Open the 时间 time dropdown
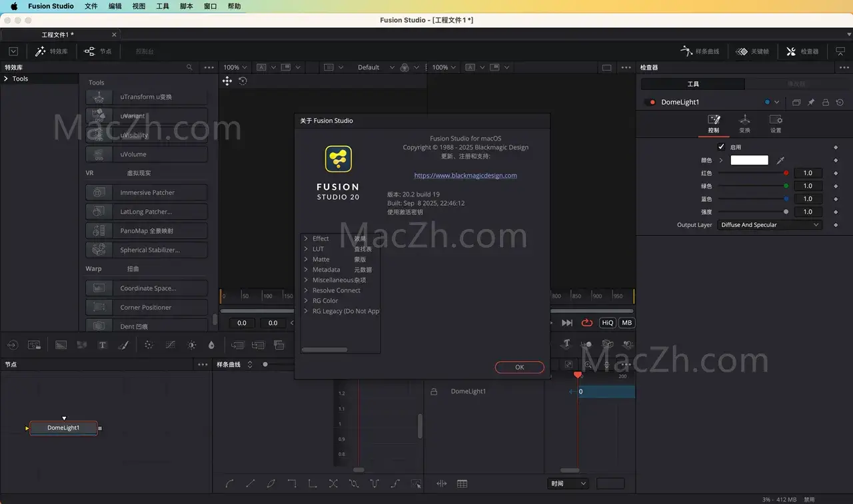This screenshot has height=504, width=853. click(x=568, y=483)
